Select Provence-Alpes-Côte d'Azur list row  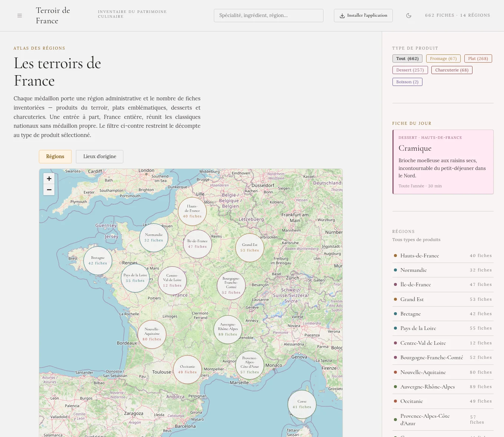pyautogui.click(x=443, y=420)
